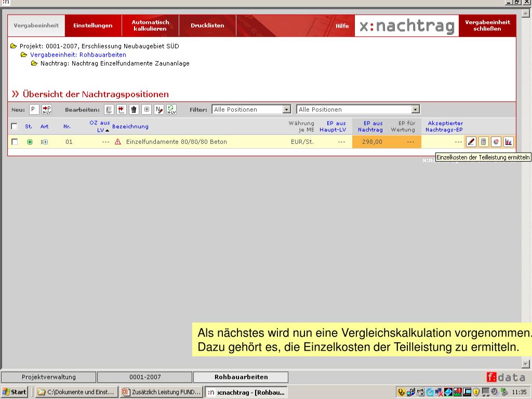532x399 pixels.
Task: Click the EUR/St. cell of position 01
Action: pos(302,142)
